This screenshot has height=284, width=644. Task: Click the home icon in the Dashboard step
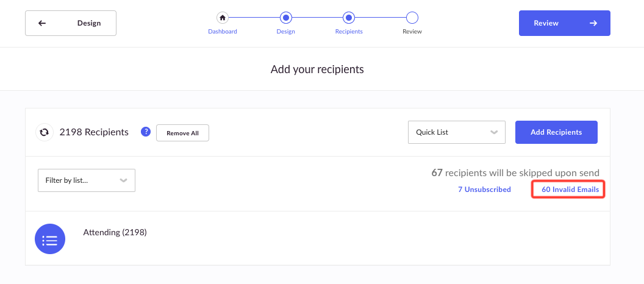pos(223,18)
